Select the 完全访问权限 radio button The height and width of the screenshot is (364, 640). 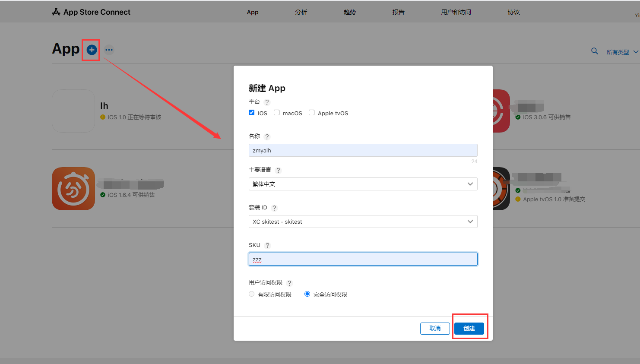(307, 294)
